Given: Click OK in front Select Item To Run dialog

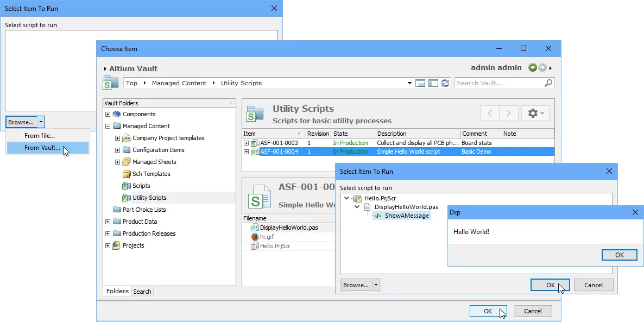Looking at the screenshot, I should pos(550,285).
